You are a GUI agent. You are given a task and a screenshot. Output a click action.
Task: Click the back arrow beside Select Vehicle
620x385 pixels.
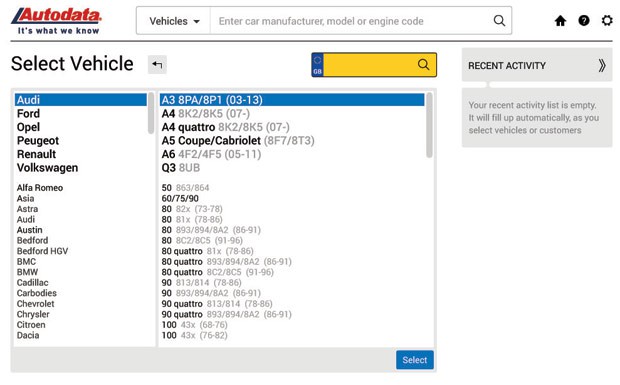click(x=157, y=64)
